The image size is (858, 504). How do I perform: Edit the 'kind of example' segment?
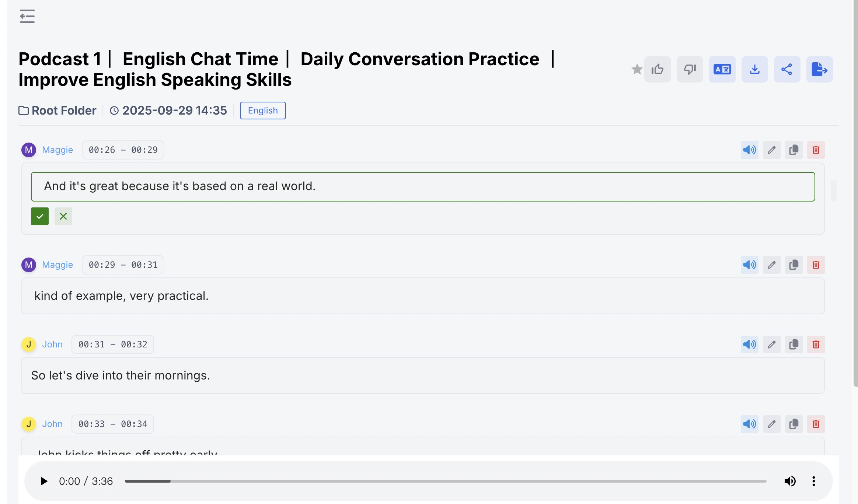(771, 265)
